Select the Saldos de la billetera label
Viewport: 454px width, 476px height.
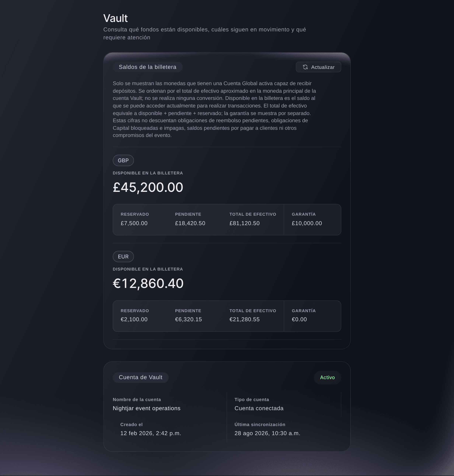pos(147,67)
